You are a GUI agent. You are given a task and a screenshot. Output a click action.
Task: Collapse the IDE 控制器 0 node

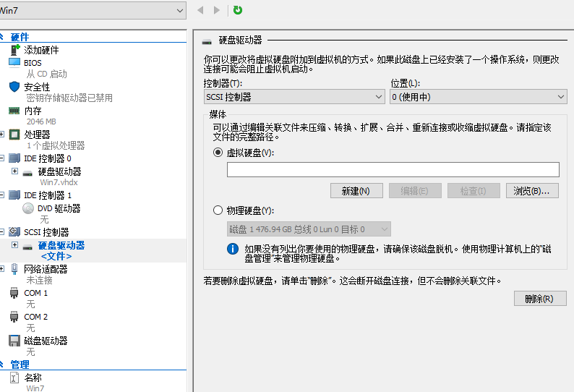(2, 158)
